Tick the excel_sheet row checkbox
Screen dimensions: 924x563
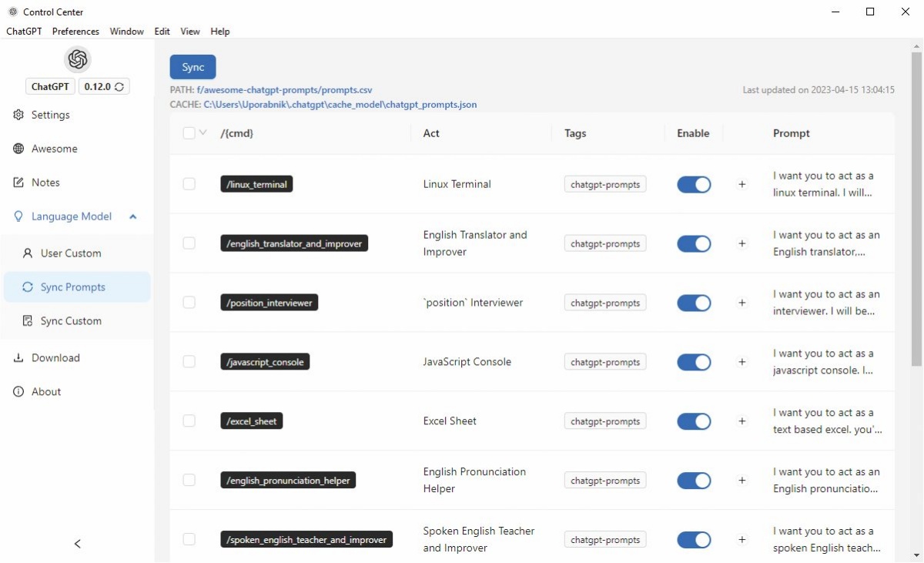click(189, 421)
